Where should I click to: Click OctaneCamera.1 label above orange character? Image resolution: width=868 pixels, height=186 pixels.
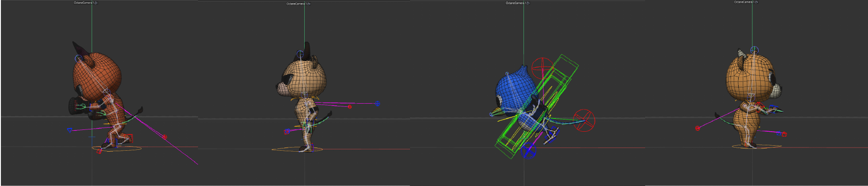(x=744, y=2)
